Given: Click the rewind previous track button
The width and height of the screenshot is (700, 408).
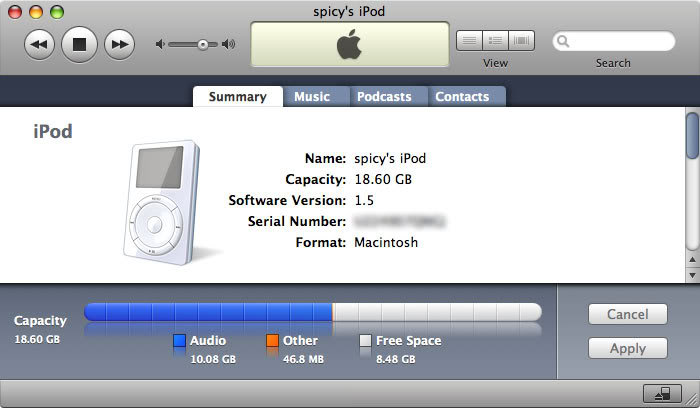Looking at the screenshot, I should (x=39, y=45).
